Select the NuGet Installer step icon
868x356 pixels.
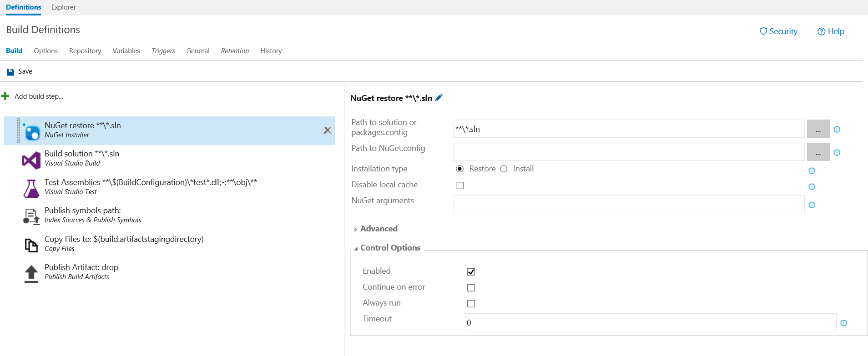pos(31,131)
